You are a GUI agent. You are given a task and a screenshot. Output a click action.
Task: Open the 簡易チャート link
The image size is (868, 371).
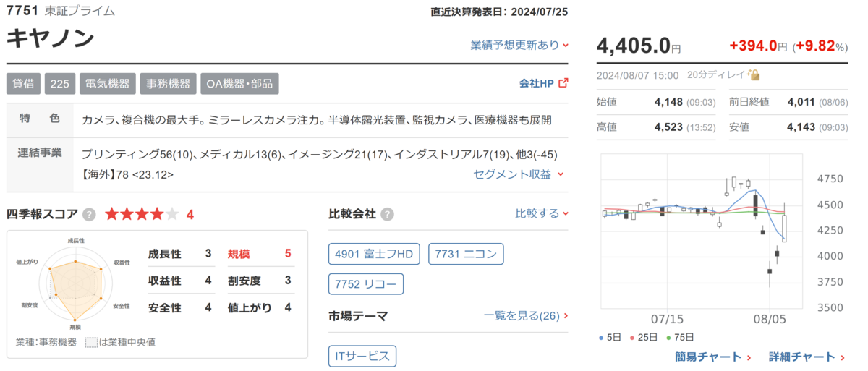[x=713, y=357]
